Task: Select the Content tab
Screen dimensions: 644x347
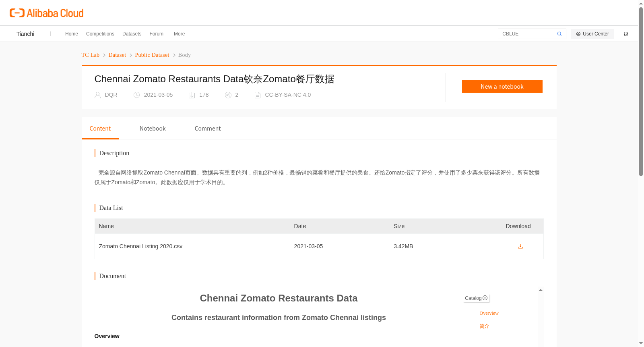Action: 100,129
